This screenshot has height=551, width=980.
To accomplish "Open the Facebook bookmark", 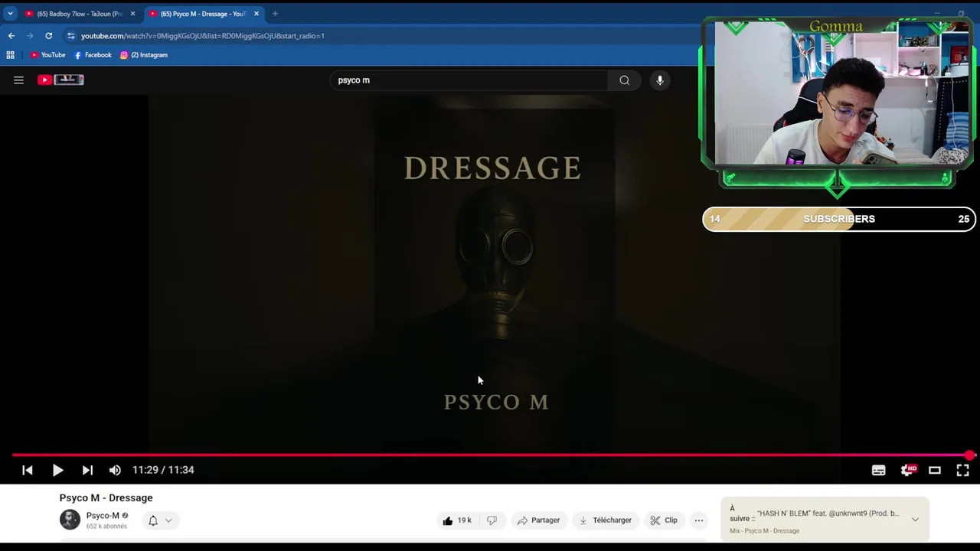I will tap(93, 55).
